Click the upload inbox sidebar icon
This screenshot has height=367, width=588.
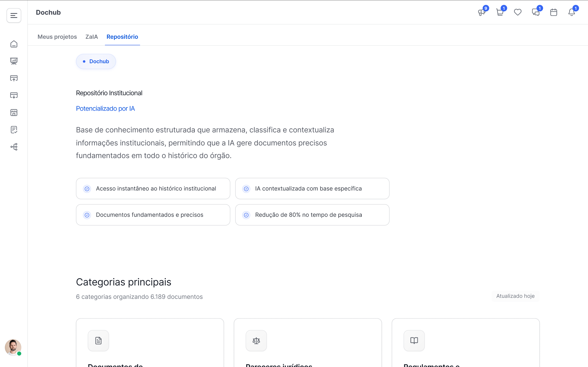coord(14,78)
